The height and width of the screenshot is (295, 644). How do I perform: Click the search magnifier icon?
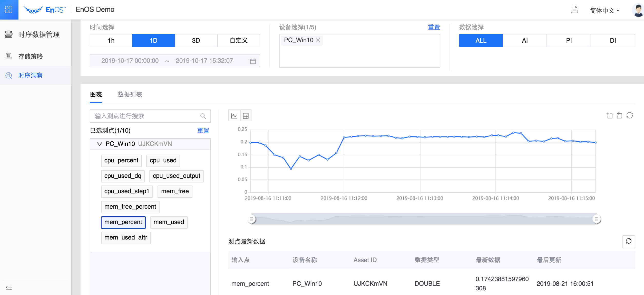pyautogui.click(x=203, y=116)
